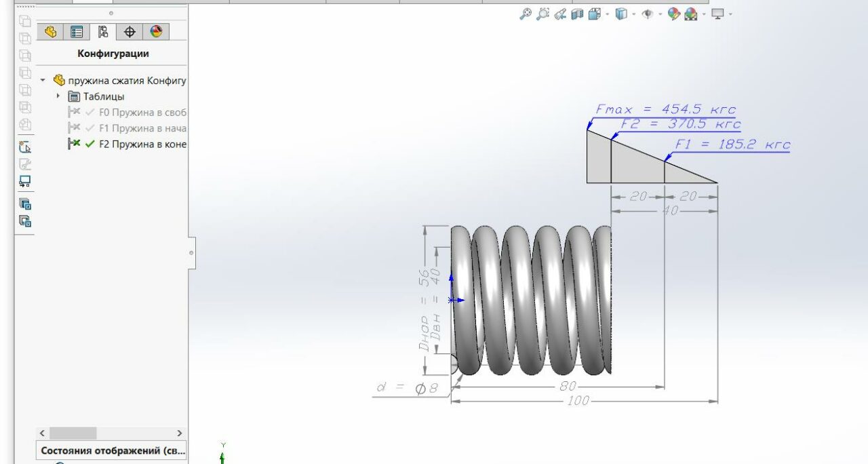Click the Previous View icon
Viewport: 868px width, 464px height.
pyautogui.click(x=560, y=14)
